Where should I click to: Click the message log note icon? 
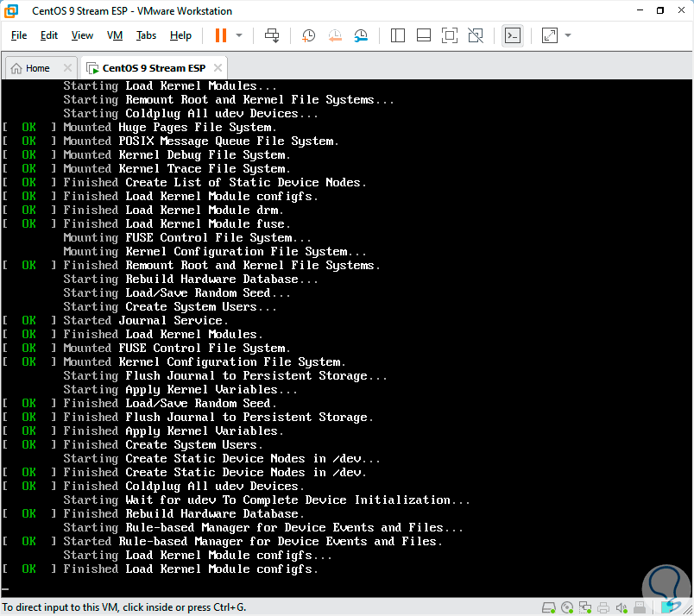coord(671,607)
